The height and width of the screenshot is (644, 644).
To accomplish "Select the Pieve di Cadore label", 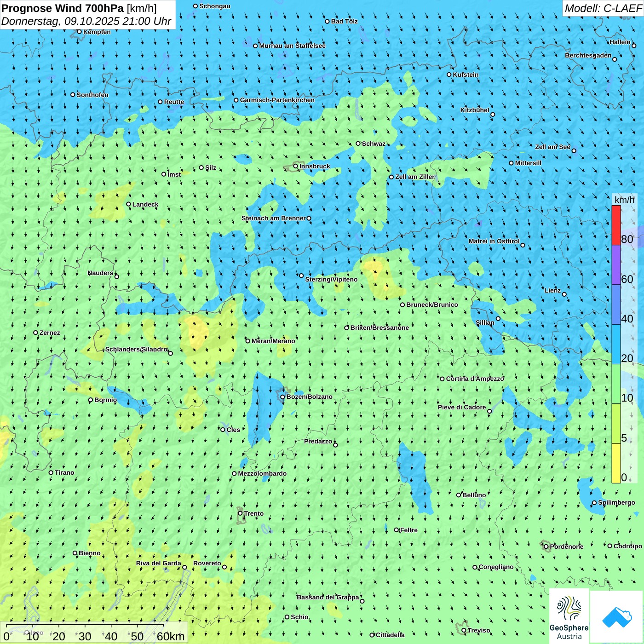I will pyautogui.click(x=462, y=407).
